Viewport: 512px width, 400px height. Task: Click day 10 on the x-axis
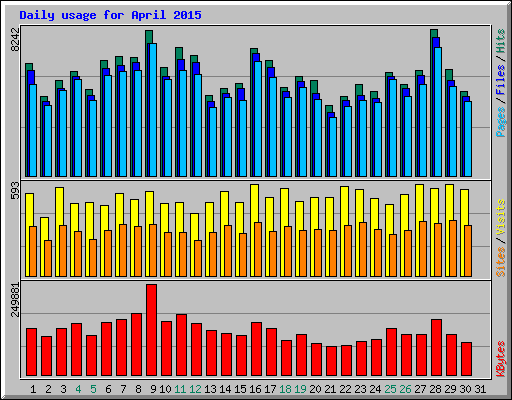pos(165,389)
